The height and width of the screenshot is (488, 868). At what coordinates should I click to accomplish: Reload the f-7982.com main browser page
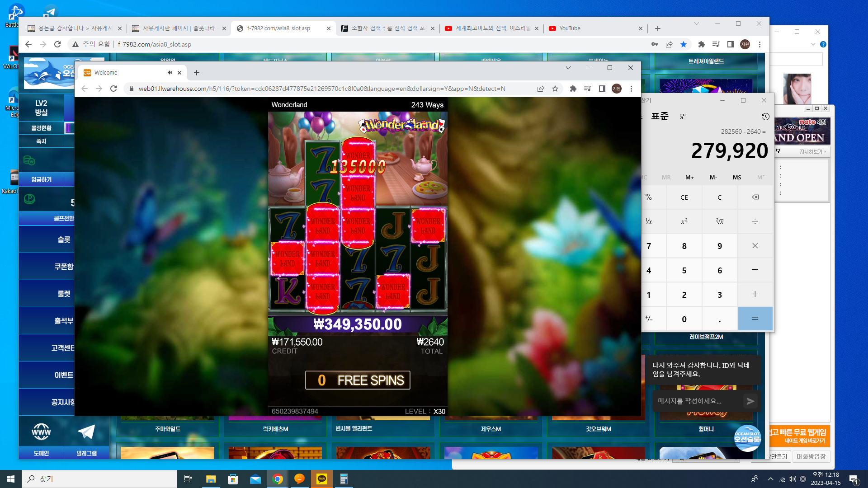(57, 44)
